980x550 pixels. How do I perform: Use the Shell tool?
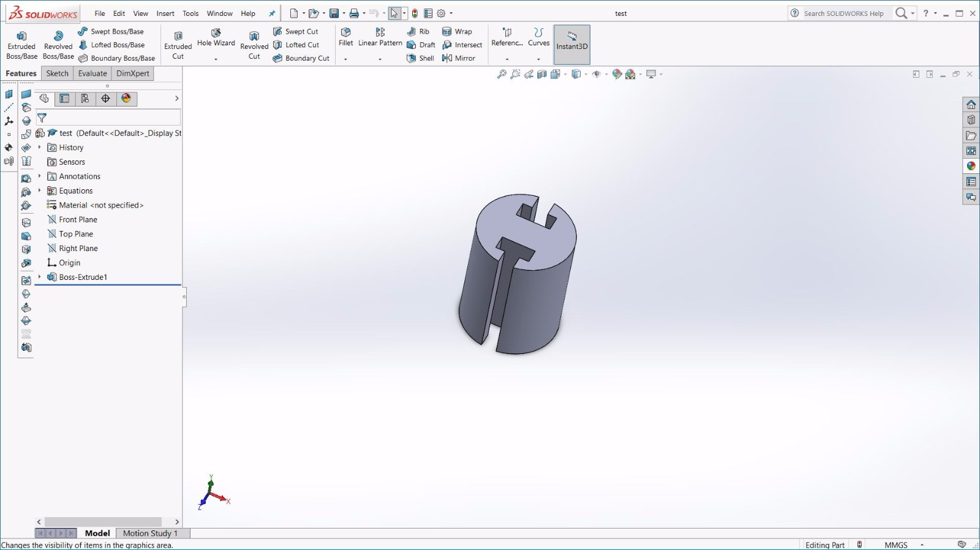coord(420,58)
